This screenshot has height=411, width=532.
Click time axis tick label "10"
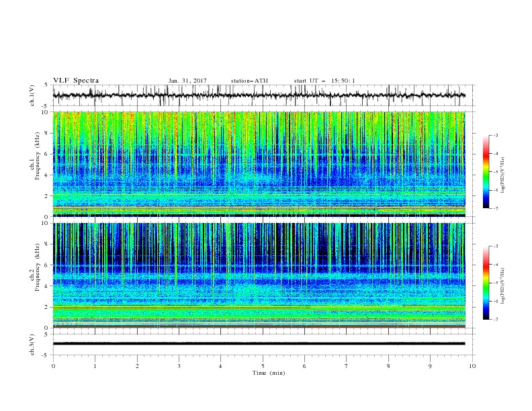click(x=472, y=366)
